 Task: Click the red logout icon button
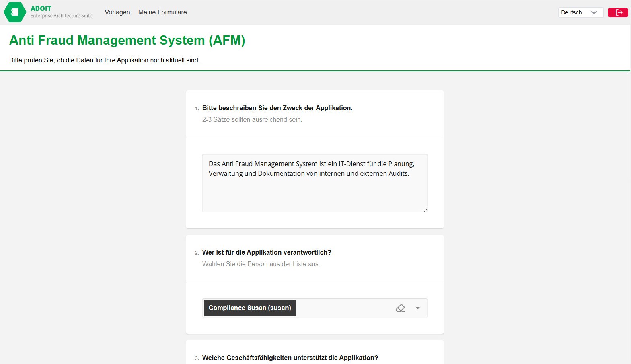[618, 12]
